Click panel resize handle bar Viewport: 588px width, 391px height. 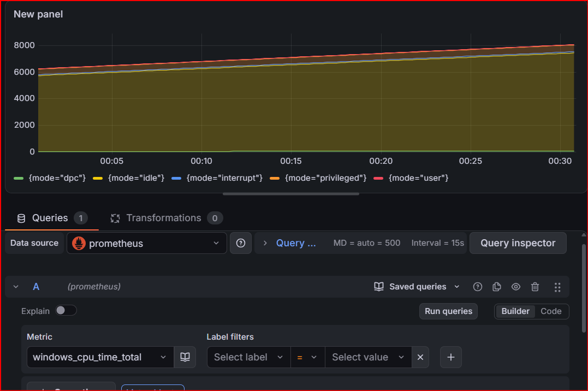point(291,194)
